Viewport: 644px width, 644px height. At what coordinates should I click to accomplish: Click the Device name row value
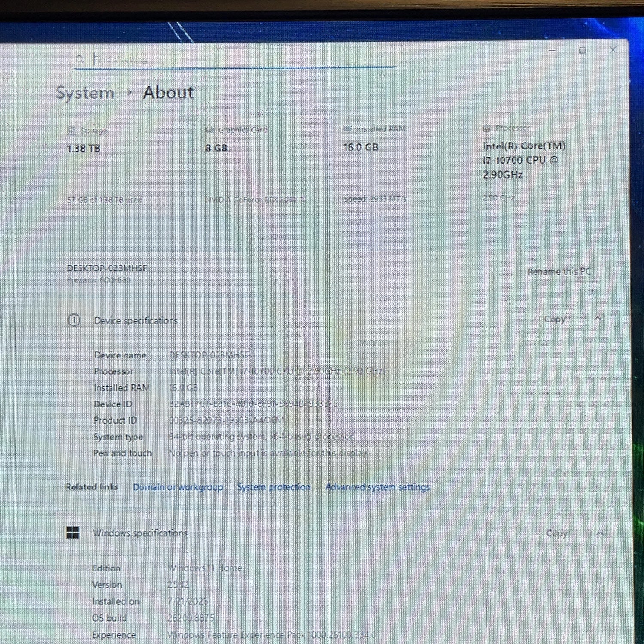coord(209,355)
